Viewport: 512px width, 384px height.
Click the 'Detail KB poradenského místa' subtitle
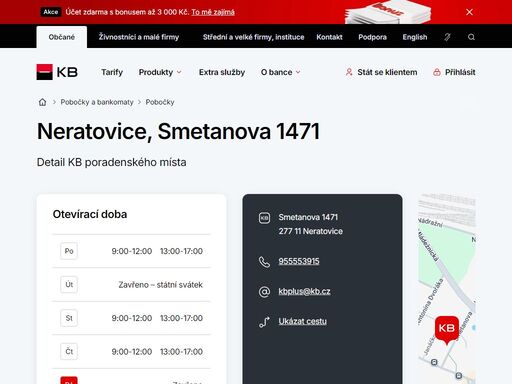pyautogui.click(x=111, y=162)
